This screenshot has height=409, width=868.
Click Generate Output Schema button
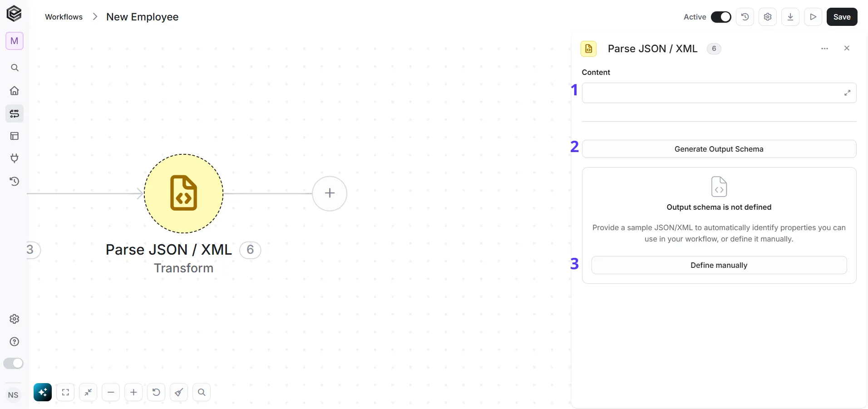[719, 149]
